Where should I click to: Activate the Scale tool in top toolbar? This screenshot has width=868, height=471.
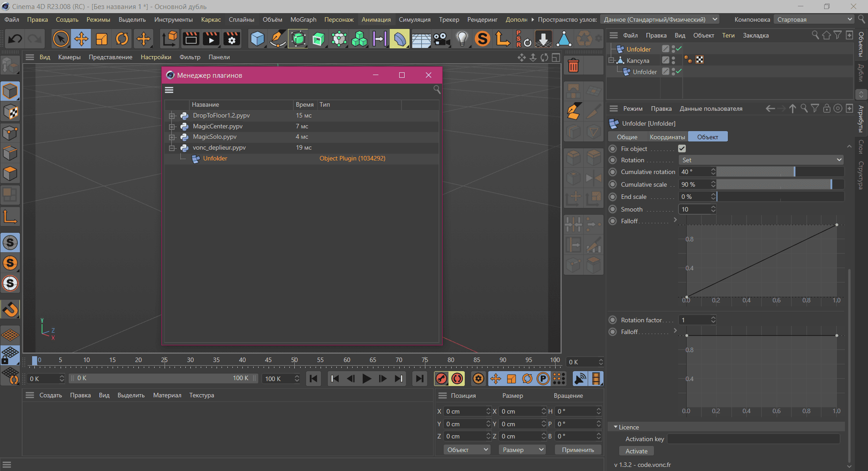(102, 39)
